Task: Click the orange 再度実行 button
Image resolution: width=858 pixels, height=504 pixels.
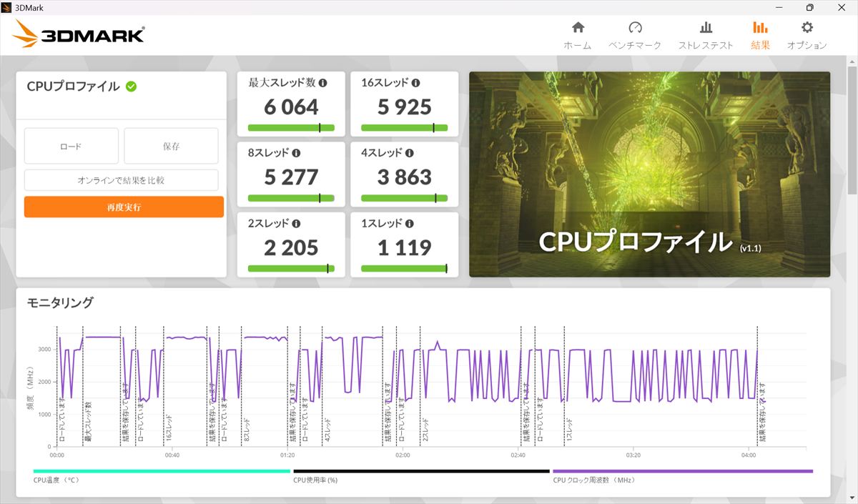Action: coord(124,207)
